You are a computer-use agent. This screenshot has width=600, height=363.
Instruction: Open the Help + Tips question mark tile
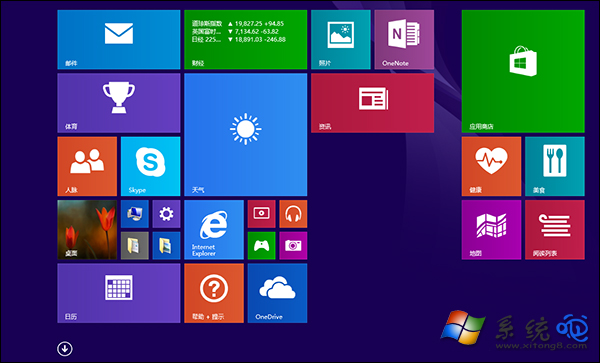pos(214,293)
